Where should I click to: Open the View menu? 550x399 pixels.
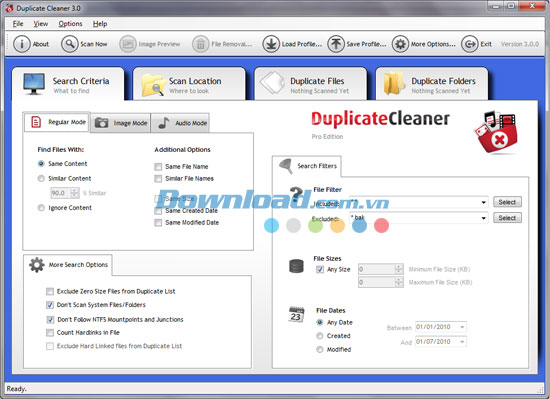pos(41,24)
